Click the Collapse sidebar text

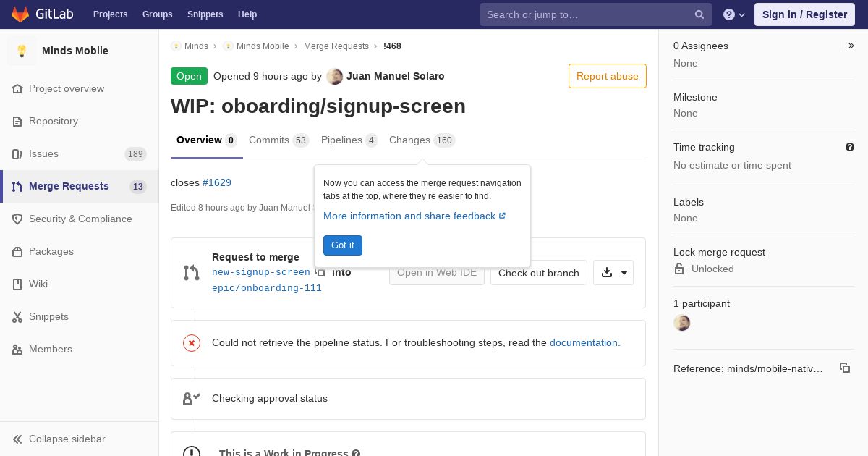coord(67,439)
